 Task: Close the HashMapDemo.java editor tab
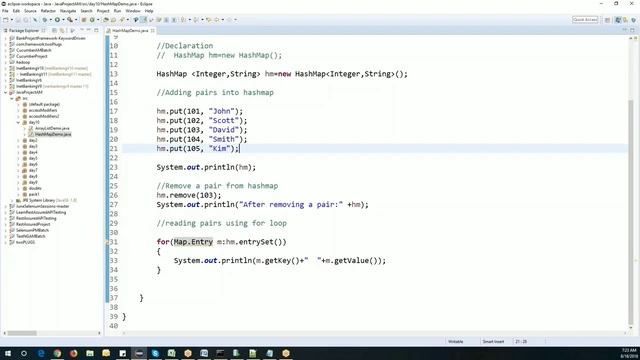[153, 31]
